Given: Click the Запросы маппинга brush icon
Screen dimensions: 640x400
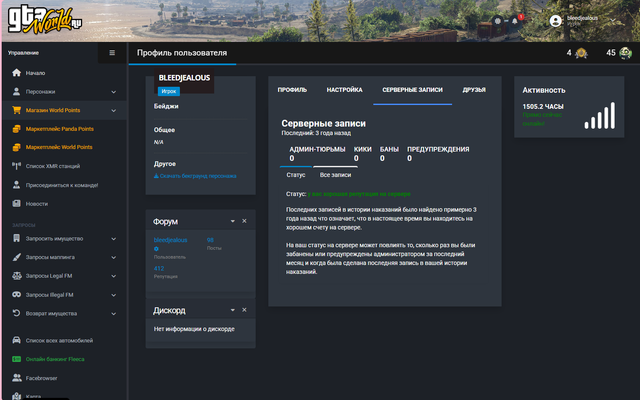Looking at the screenshot, I should 16,257.
